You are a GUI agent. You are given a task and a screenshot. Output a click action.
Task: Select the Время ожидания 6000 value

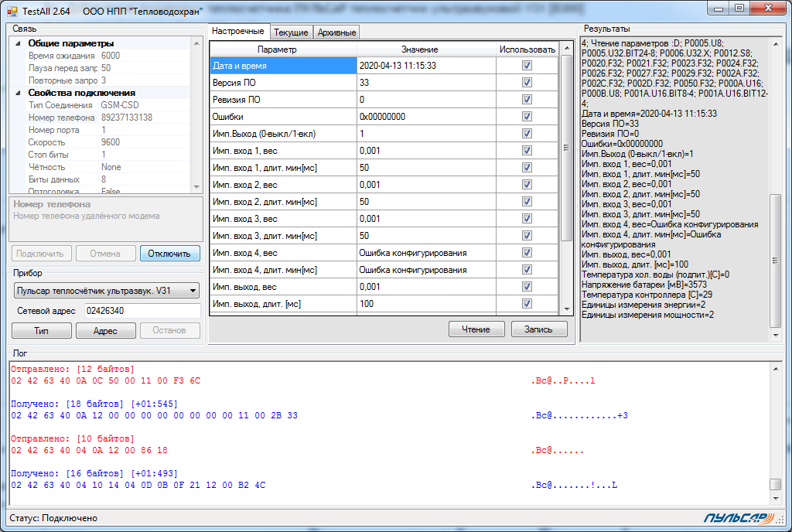pyautogui.click(x=145, y=56)
